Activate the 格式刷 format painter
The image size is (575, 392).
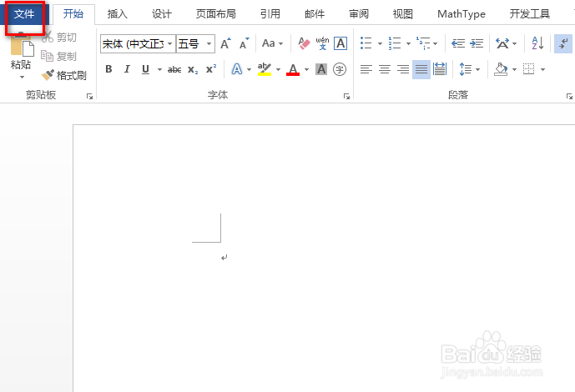(63, 75)
